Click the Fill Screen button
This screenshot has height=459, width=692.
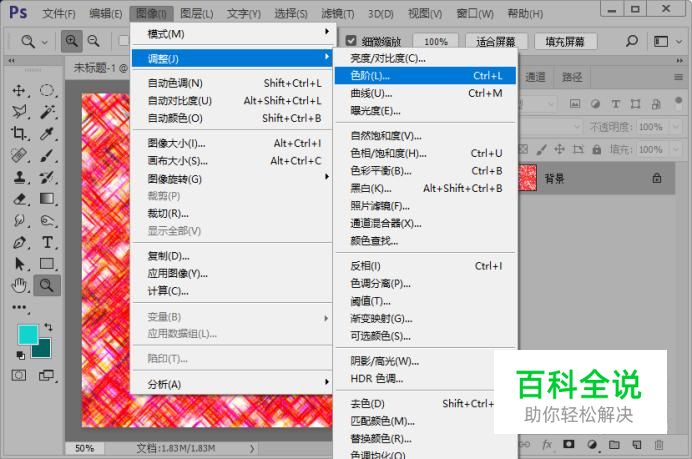[x=565, y=41]
